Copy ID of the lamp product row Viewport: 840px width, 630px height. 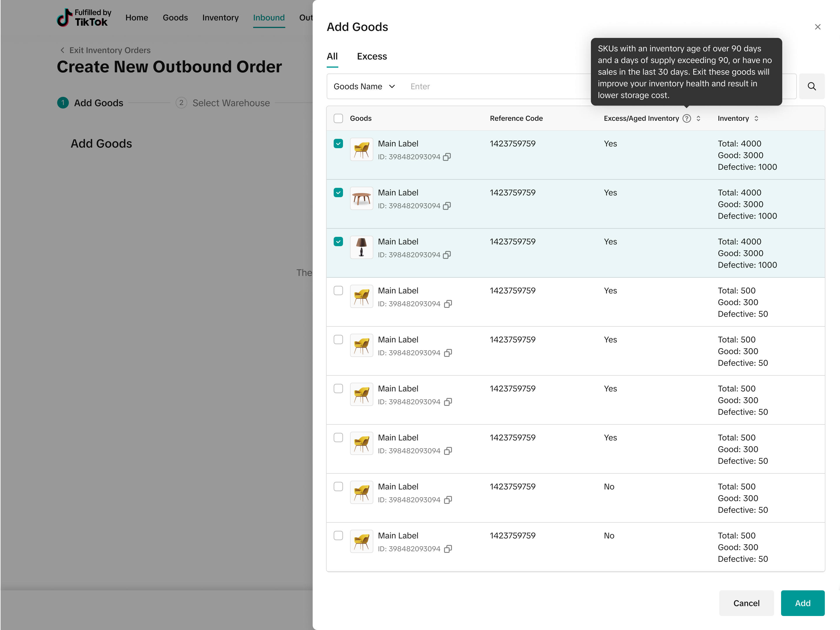447,255
